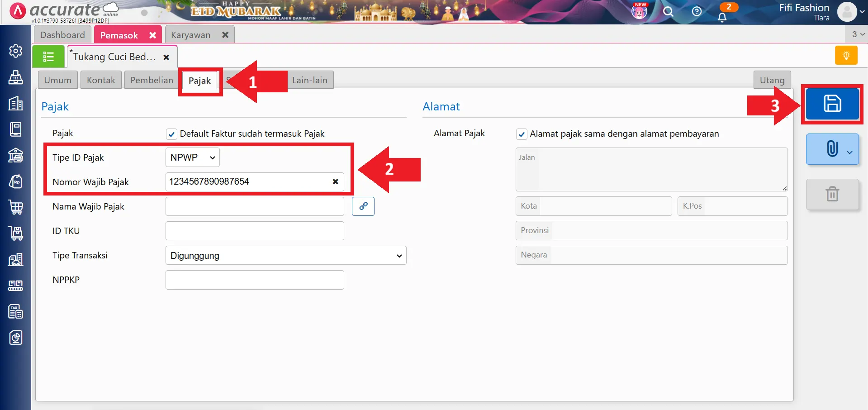Switch to the Pembelian tab
Screen dimensions: 868x410
click(x=152, y=80)
